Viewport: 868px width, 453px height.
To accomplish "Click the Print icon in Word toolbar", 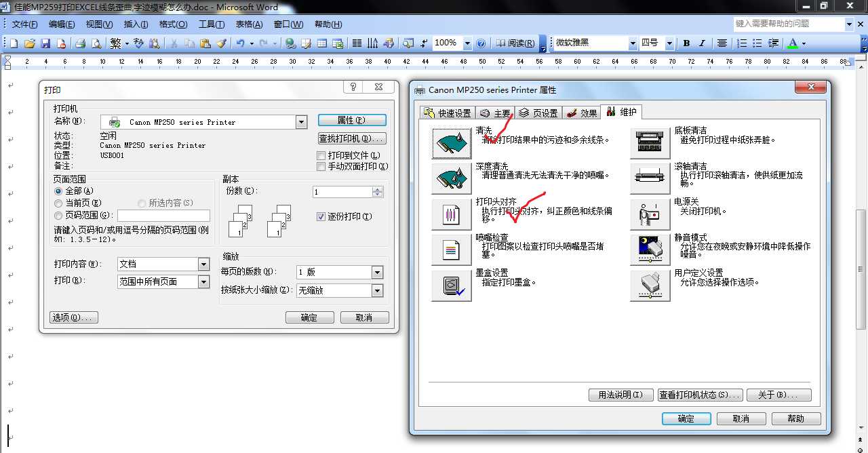I will (x=80, y=43).
